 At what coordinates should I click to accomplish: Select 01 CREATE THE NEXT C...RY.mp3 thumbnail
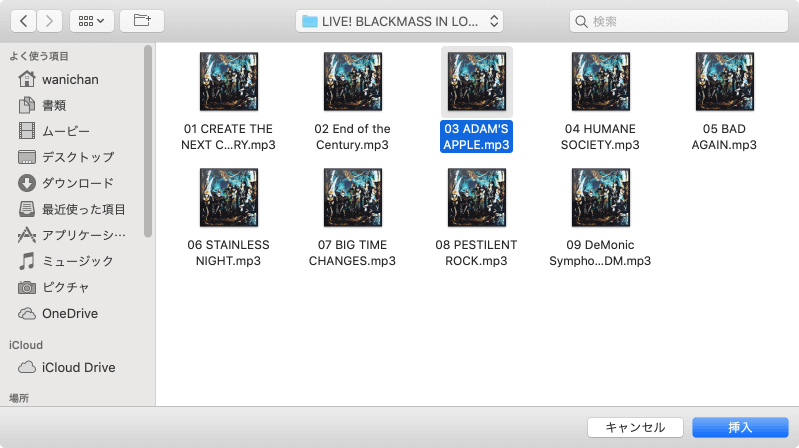click(229, 82)
